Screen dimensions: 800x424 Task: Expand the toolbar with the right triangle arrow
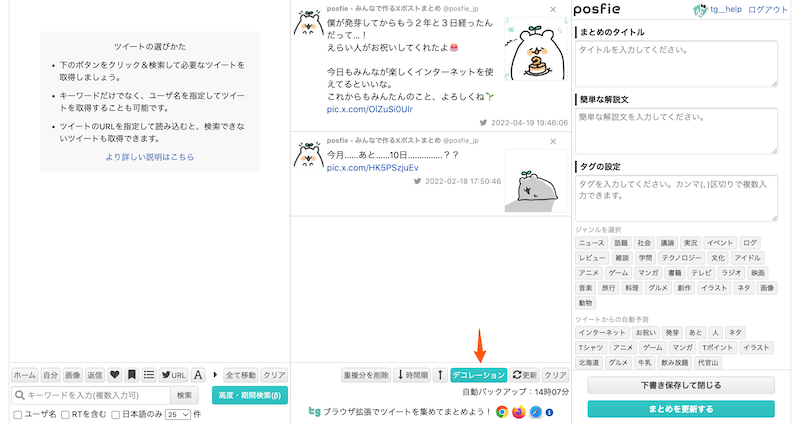click(x=214, y=375)
